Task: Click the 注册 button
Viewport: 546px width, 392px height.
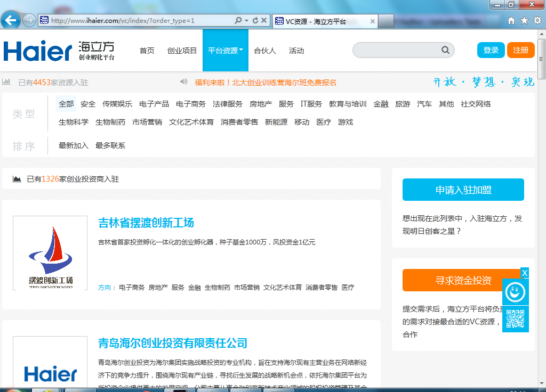Action: [520, 50]
